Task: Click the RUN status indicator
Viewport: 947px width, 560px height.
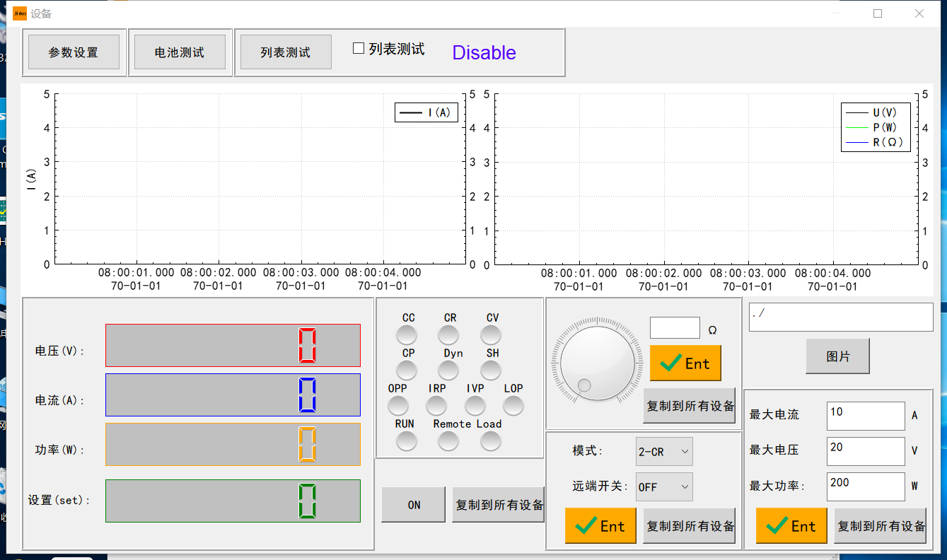Action: [407, 441]
